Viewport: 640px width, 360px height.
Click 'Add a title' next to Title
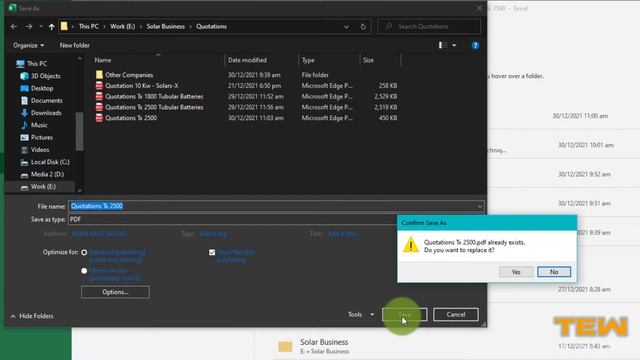click(342, 234)
